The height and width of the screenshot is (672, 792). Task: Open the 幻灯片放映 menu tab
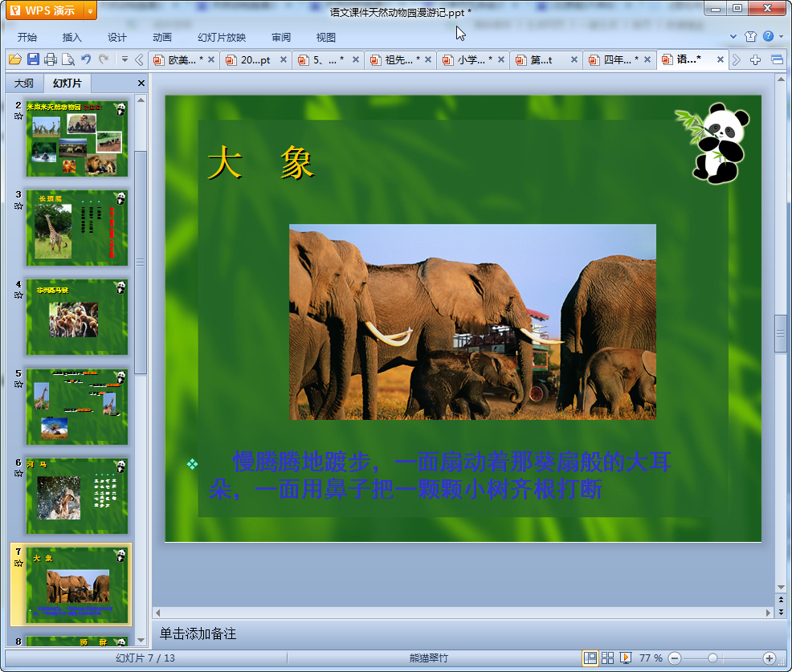tap(221, 38)
